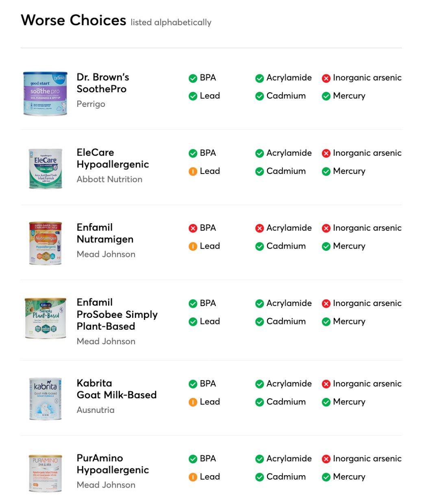Click PurAmino Hypoallergenic product name
The height and width of the screenshot is (504, 439).
point(113,464)
